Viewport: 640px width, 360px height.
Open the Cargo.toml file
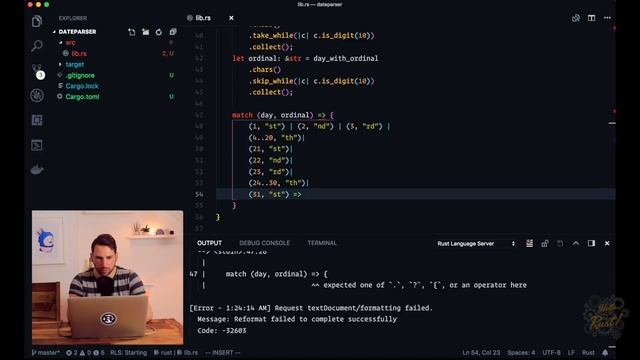tap(82, 97)
